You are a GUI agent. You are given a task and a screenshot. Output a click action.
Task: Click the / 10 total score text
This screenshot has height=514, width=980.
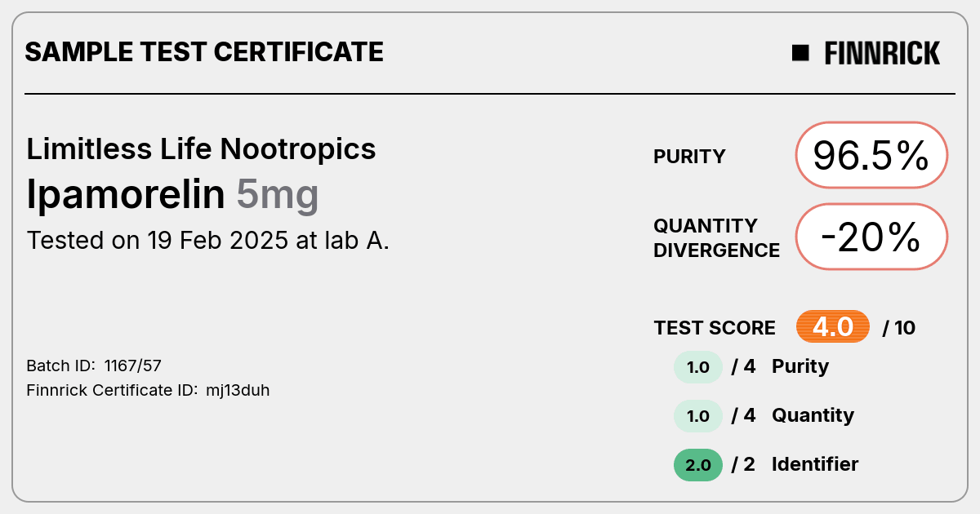coord(899,328)
